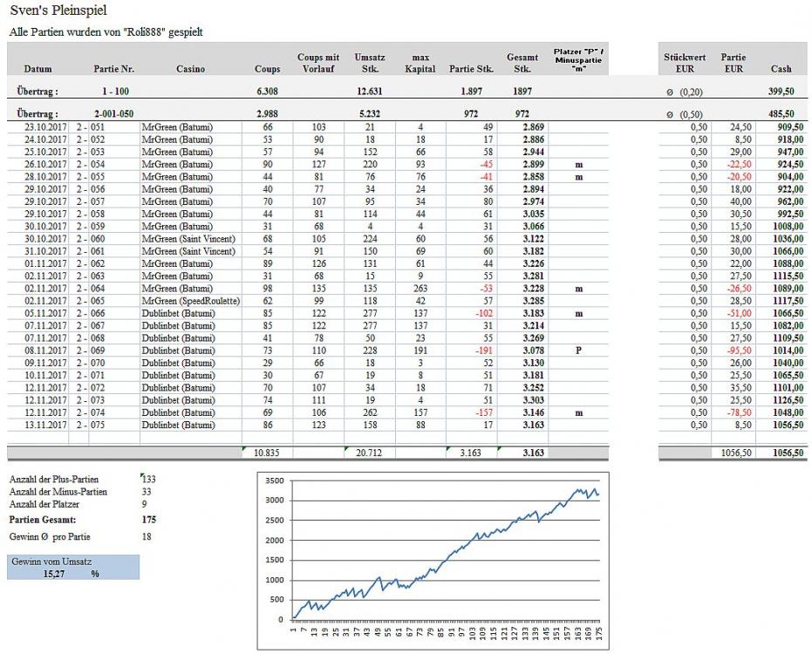This screenshot has height=654, width=812.
Task: Click the "Coups mit Vorlauf" header cell
Action: (x=317, y=63)
